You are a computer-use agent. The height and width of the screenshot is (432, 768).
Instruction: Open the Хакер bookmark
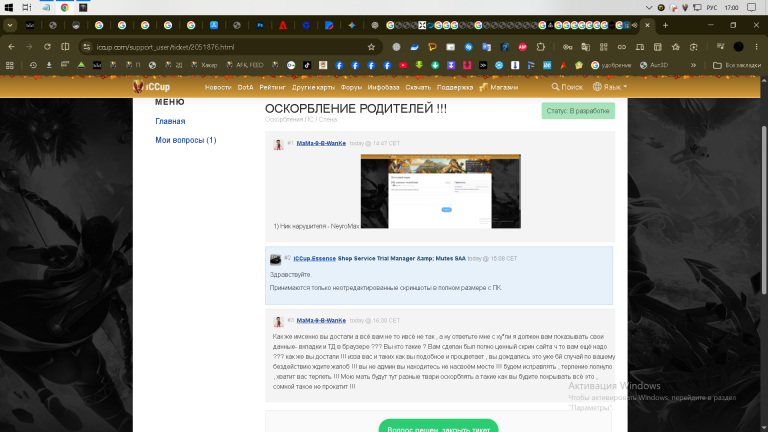pos(205,65)
